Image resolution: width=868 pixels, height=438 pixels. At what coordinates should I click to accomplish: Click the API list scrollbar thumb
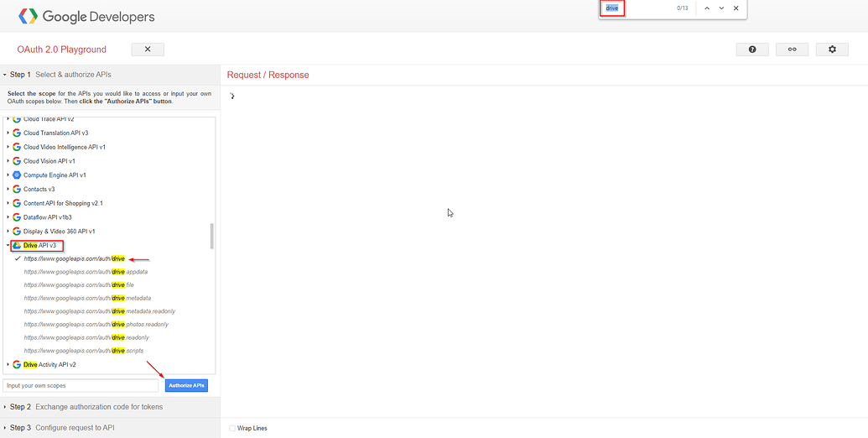[x=212, y=237]
